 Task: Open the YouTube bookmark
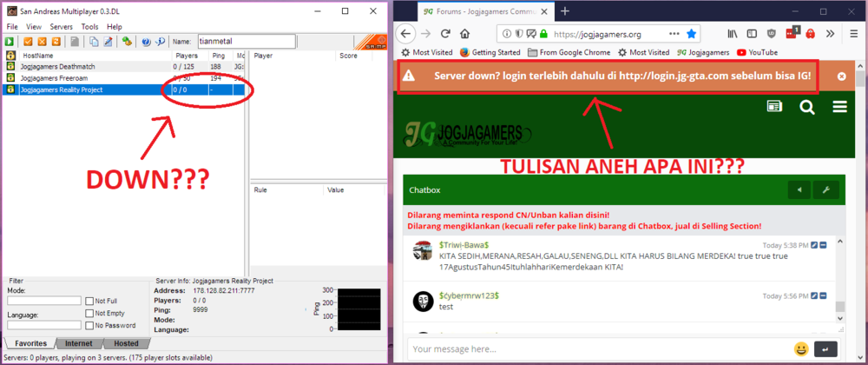(x=757, y=52)
